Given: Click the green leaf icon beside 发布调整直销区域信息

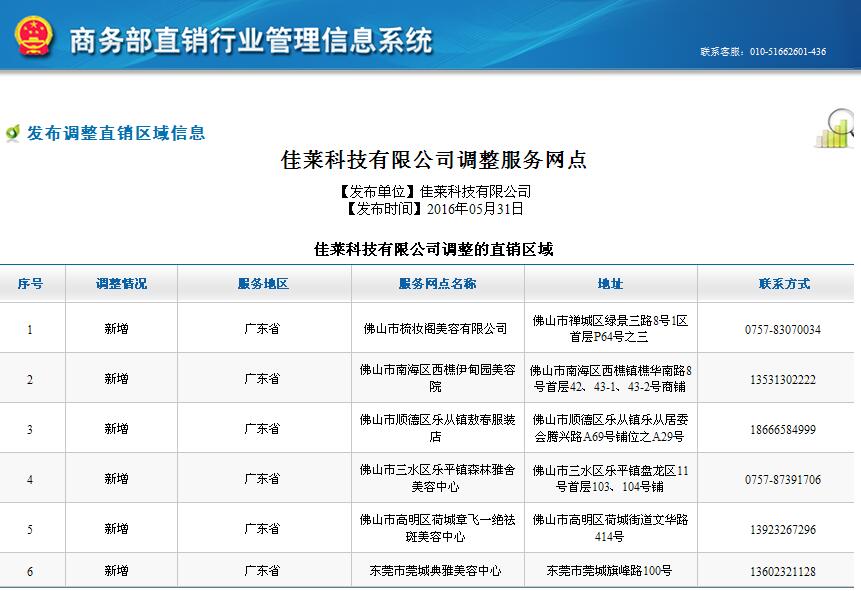Looking at the screenshot, I should [x=13, y=133].
